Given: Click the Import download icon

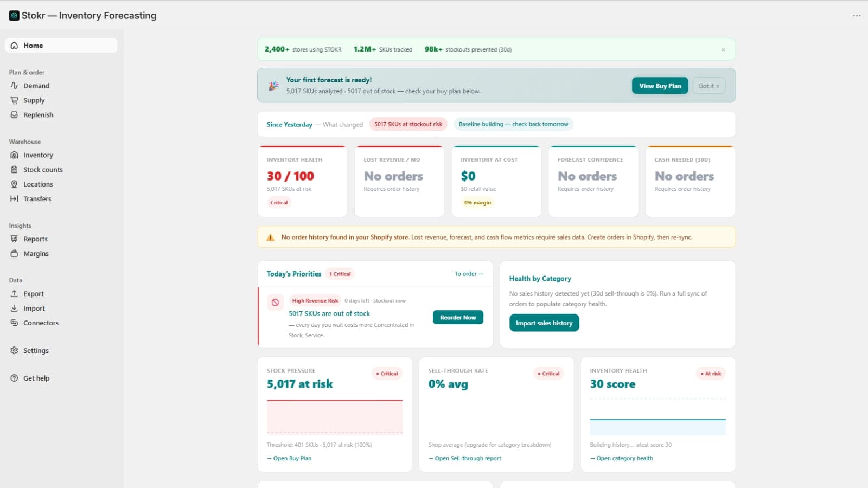Looking at the screenshot, I should coord(14,309).
